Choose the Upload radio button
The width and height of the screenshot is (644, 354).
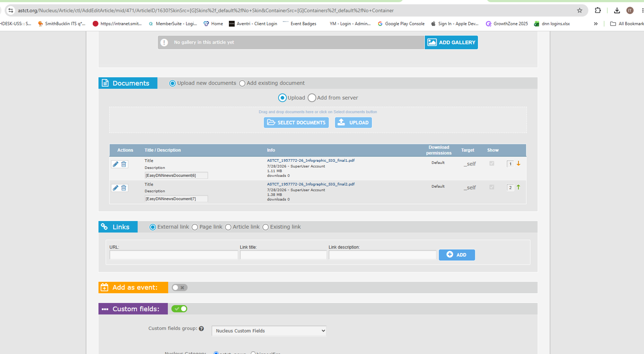click(282, 98)
